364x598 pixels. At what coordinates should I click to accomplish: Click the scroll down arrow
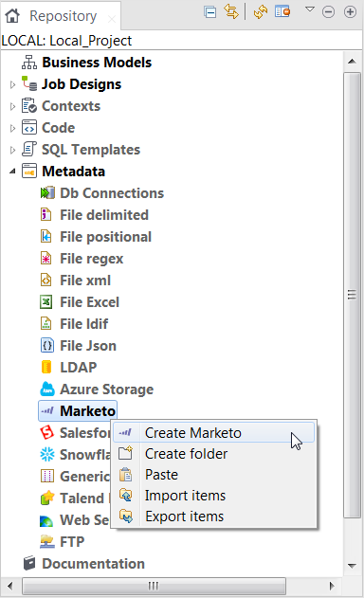click(352, 566)
